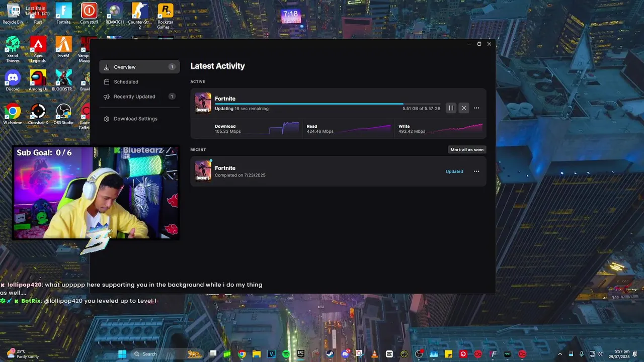
Task: Click the Scheduled calendar icon
Action: point(107,82)
